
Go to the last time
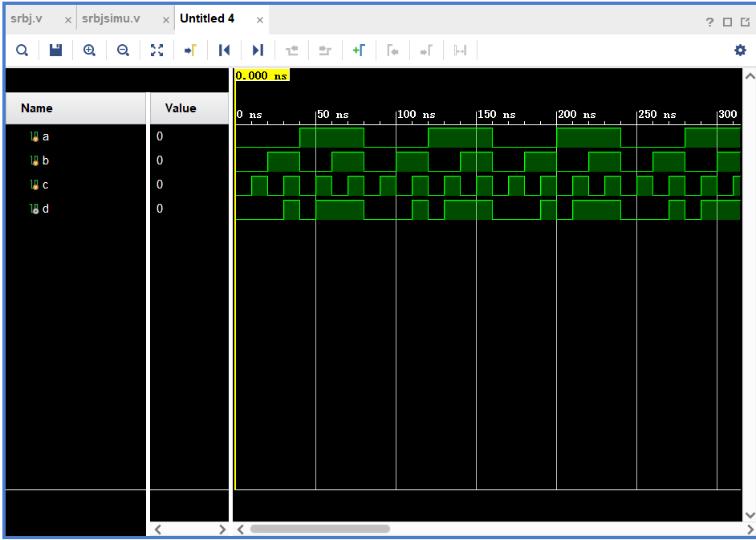point(258,51)
